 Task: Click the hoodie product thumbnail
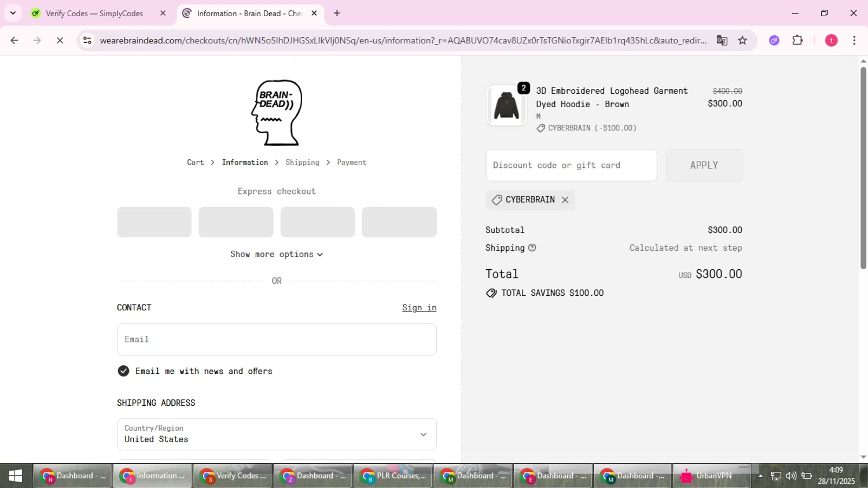tap(506, 105)
